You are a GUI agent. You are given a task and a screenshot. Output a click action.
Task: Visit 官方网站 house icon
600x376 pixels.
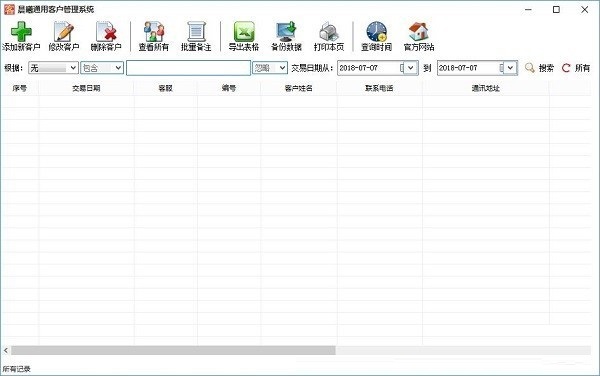tap(419, 32)
